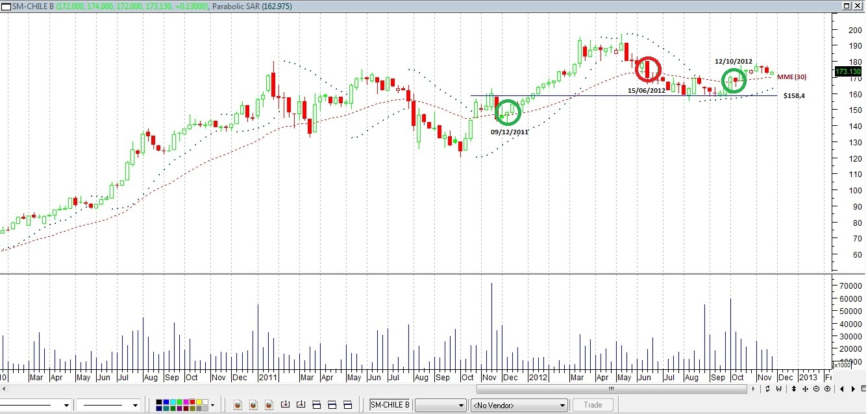The width and height of the screenshot is (868, 414).
Task: Open the empty dropdown next to SM-CHILE B
Action: 440,405
